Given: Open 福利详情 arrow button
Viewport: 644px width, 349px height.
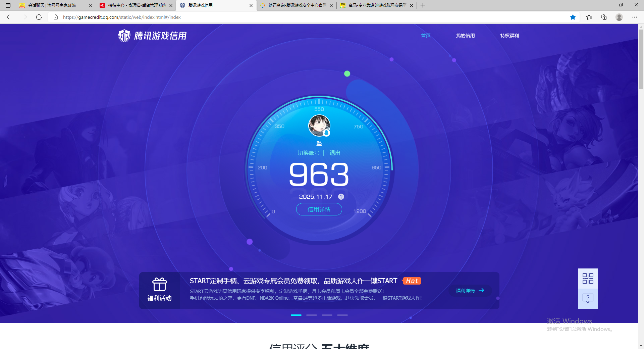Looking at the screenshot, I should 470,291.
